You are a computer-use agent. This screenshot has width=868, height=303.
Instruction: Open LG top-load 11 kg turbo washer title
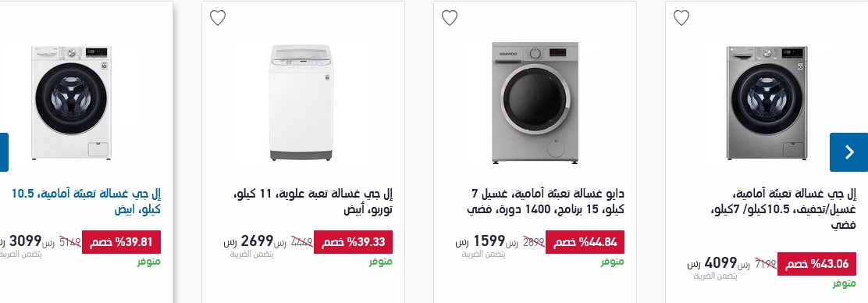(x=313, y=201)
